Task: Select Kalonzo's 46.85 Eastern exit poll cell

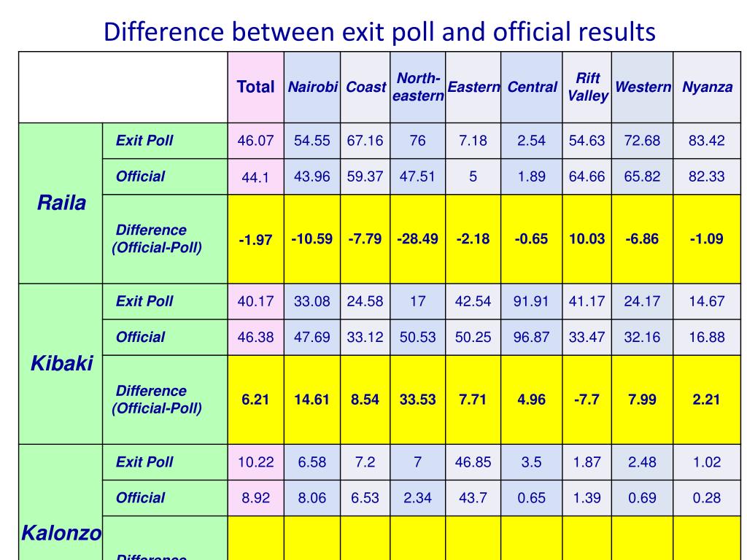Action: [x=473, y=462]
